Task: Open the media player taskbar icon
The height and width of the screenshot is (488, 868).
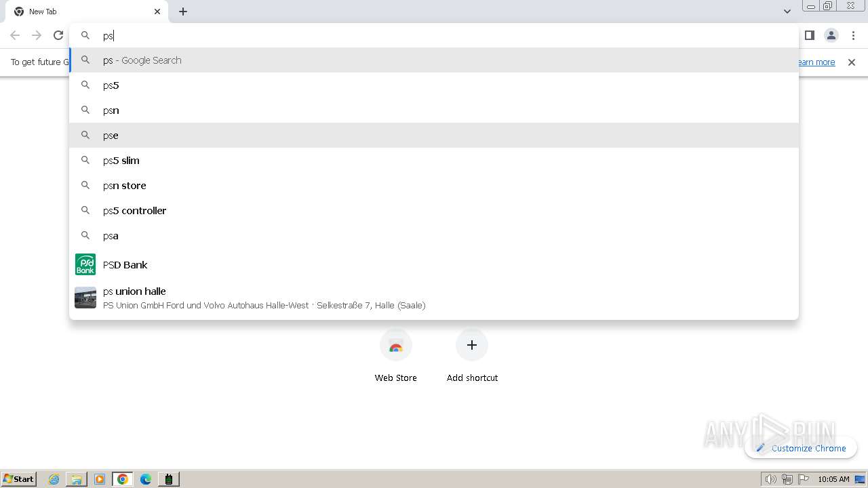Action: 100,479
